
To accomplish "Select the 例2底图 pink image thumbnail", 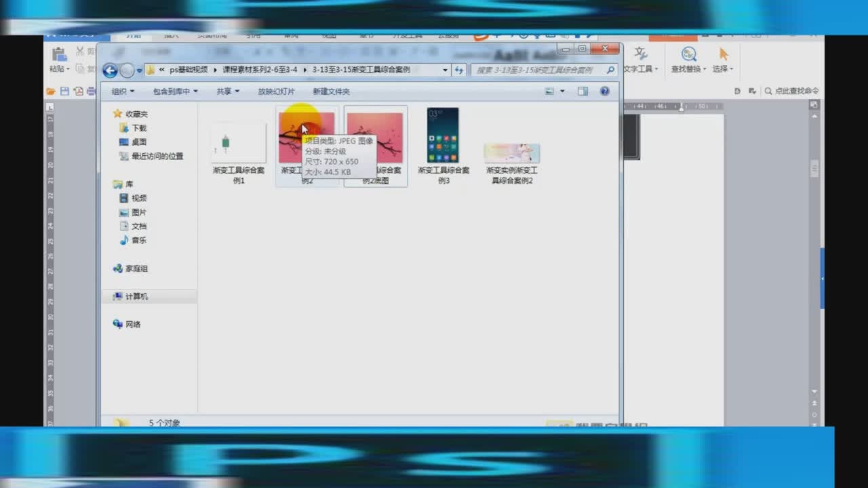I will (375, 138).
